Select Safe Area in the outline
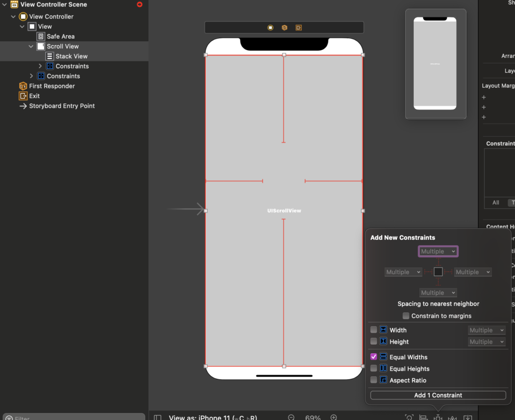 point(60,36)
